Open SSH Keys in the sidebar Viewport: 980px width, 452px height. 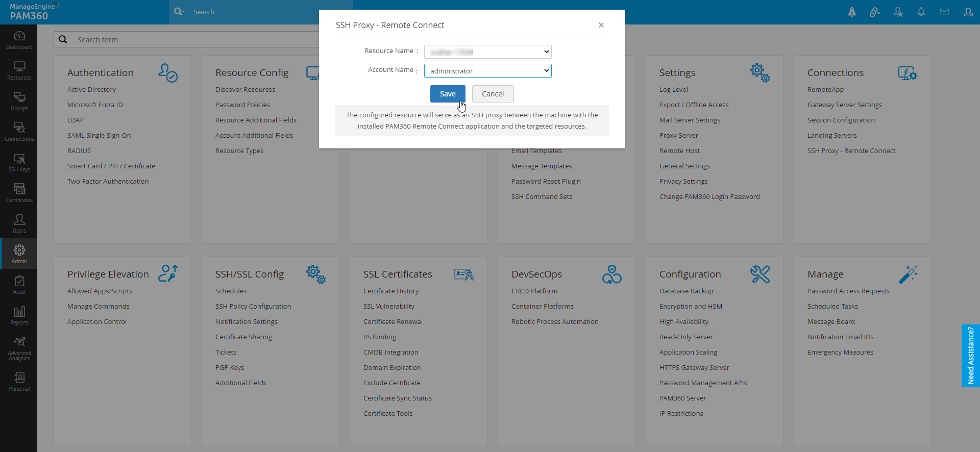click(19, 162)
